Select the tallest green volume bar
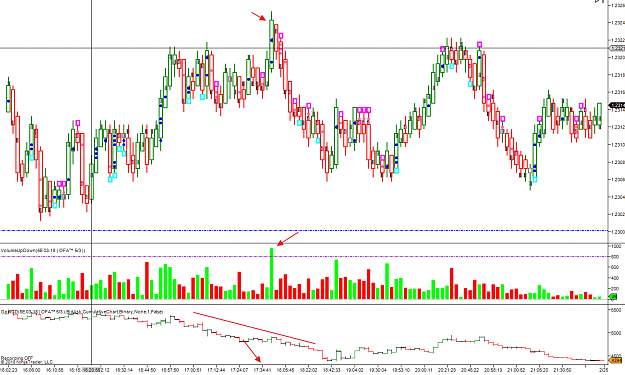The width and height of the screenshot is (625, 375). (x=271, y=273)
